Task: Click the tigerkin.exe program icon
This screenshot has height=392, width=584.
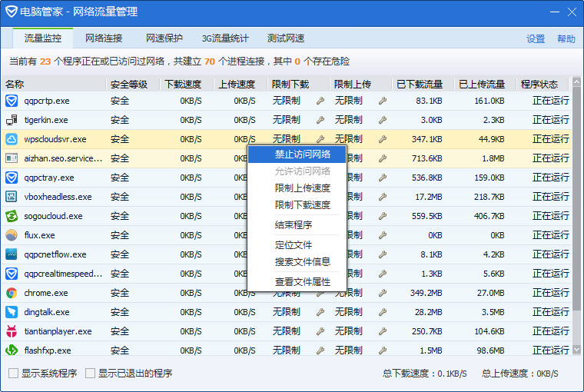Action: pyautogui.click(x=12, y=120)
